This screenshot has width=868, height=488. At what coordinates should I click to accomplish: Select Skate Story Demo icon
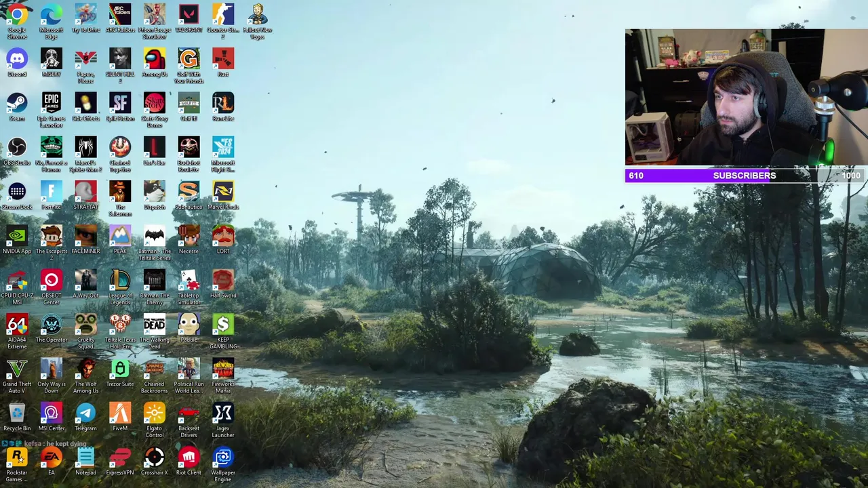[154, 108]
